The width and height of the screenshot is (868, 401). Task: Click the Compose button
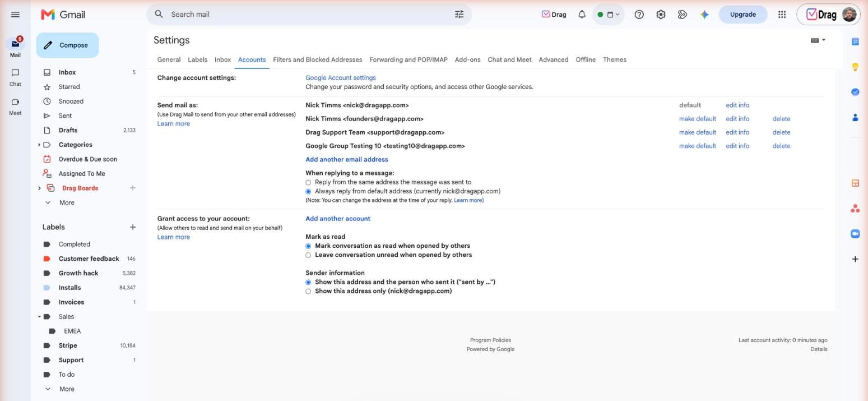[67, 45]
